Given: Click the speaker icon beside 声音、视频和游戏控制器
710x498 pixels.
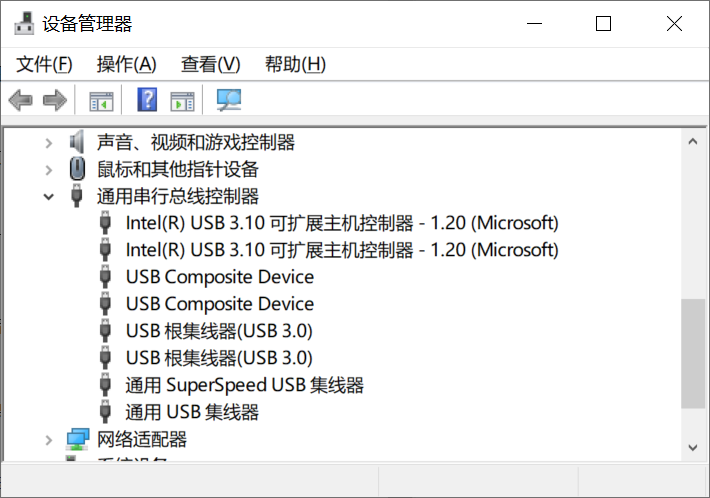Looking at the screenshot, I should pyautogui.click(x=78, y=142).
